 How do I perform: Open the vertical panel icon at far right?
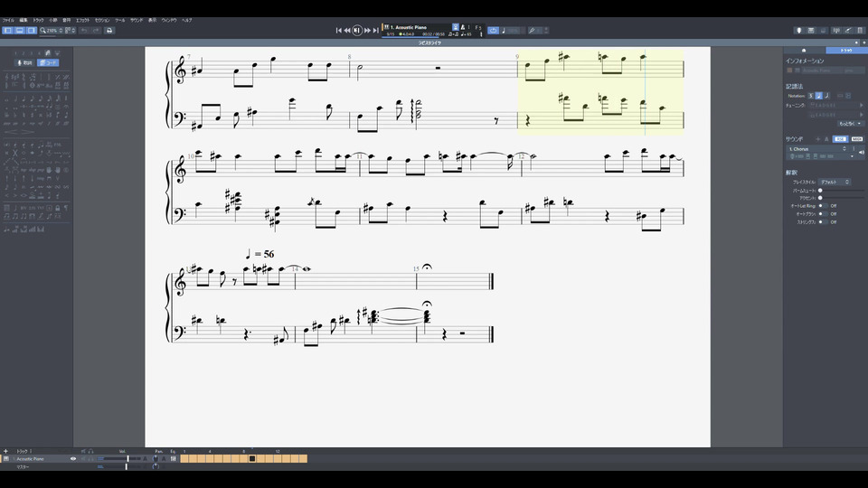click(x=860, y=31)
